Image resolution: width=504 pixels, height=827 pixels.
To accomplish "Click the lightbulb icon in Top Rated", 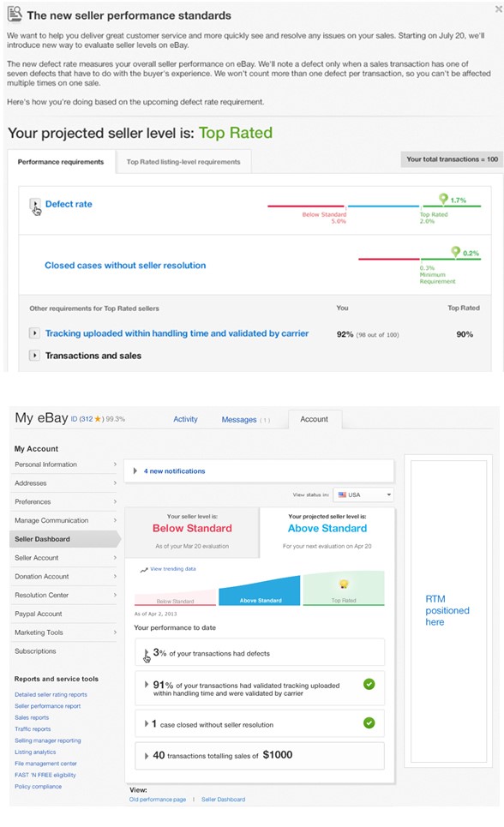I will (344, 584).
